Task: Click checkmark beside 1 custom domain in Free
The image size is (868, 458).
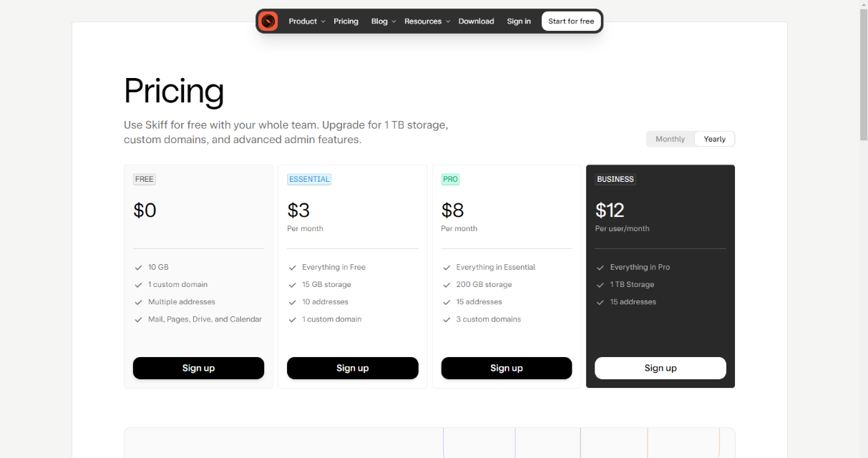Action: coord(139,285)
